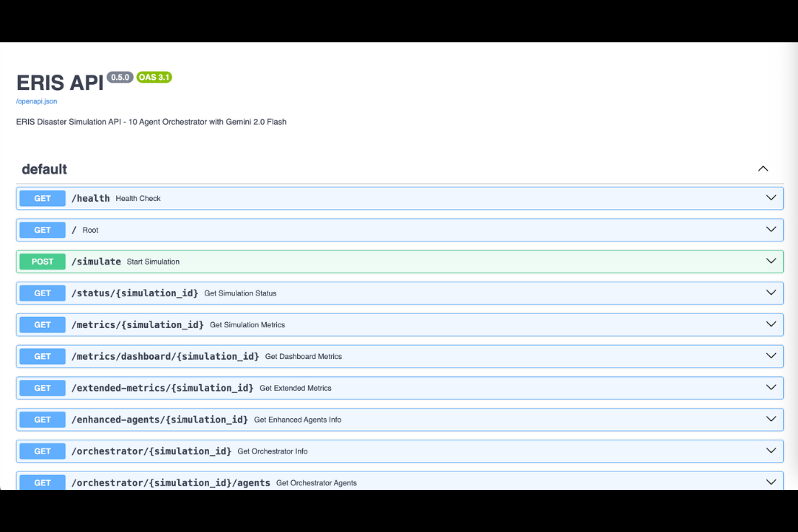The height and width of the screenshot is (532, 798).
Task: Click the Health Check summary text
Action: tap(138, 199)
